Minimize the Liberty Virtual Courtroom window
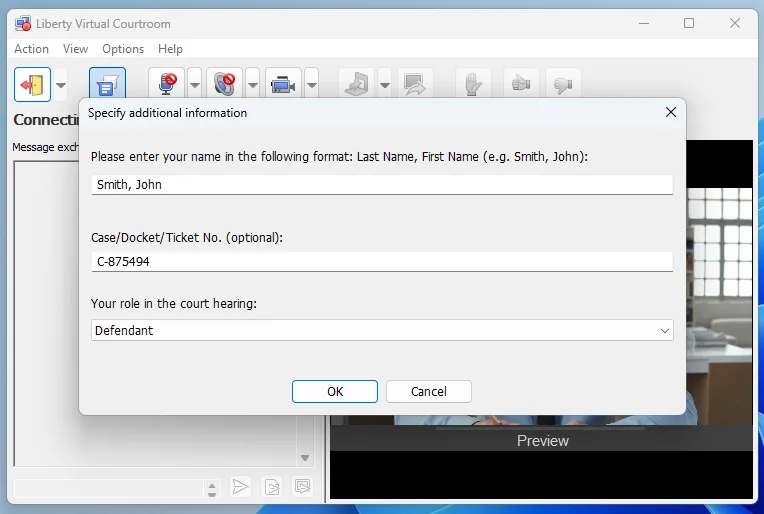 click(644, 23)
